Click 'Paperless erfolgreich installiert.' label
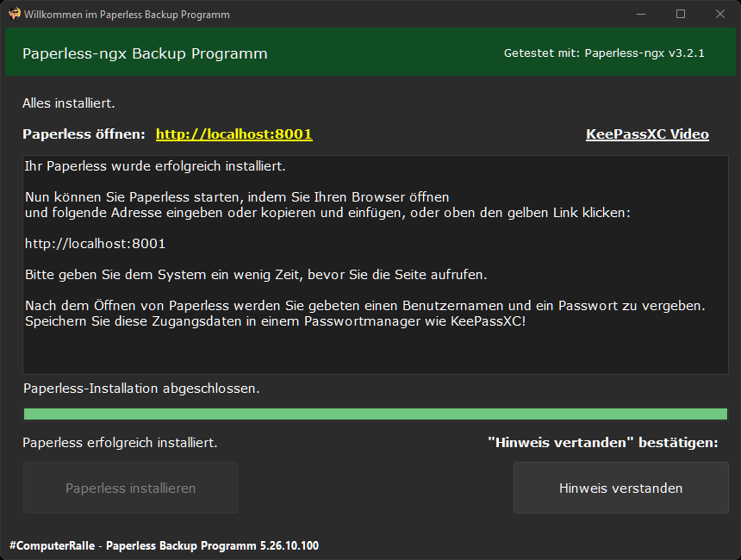 click(x=120, y=443)
